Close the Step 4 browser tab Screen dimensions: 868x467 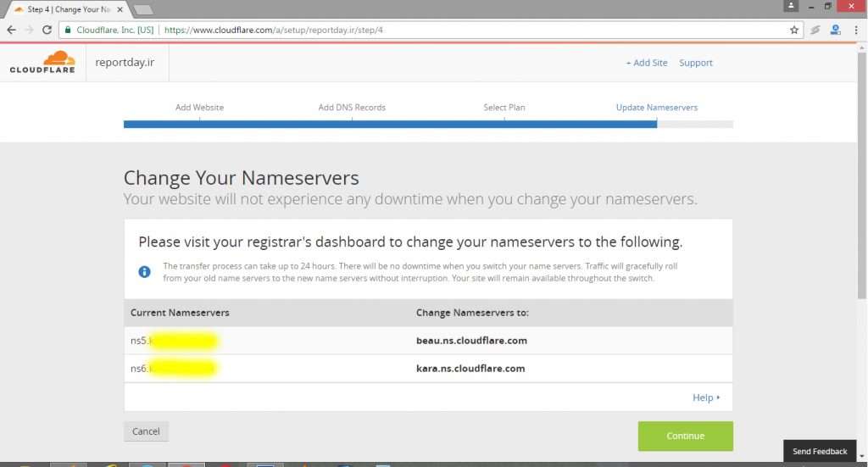(120, 9)
